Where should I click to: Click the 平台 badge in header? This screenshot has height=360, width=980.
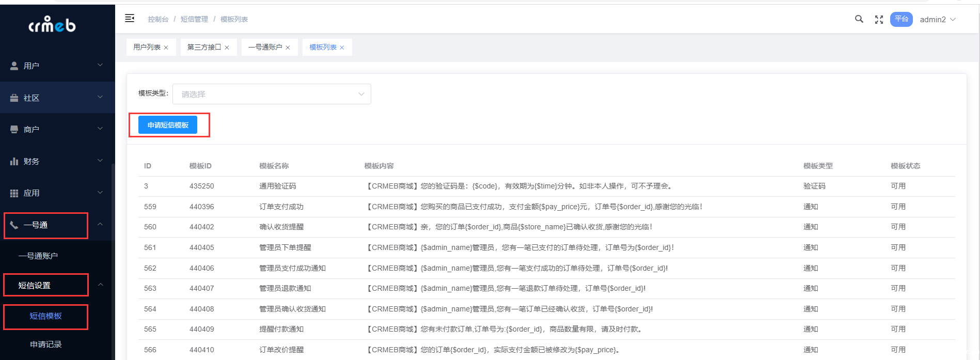pyautogui.click(x=901, y=19)
